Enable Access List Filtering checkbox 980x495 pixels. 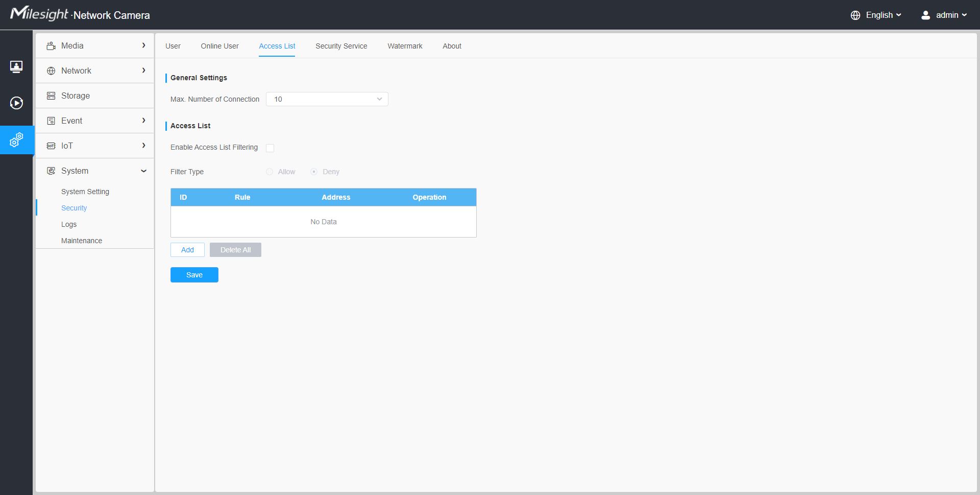pyautogui.click(x=270, y=148)
